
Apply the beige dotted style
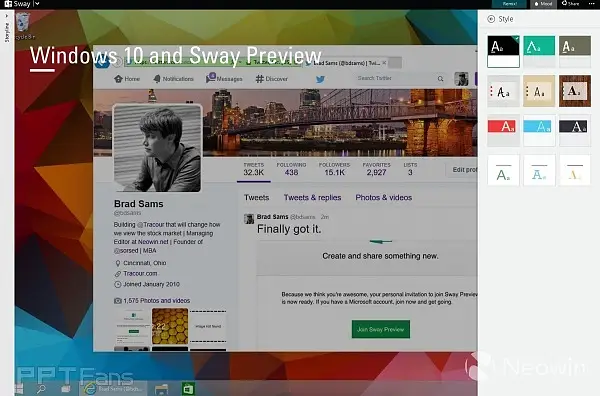pos(539,91)
